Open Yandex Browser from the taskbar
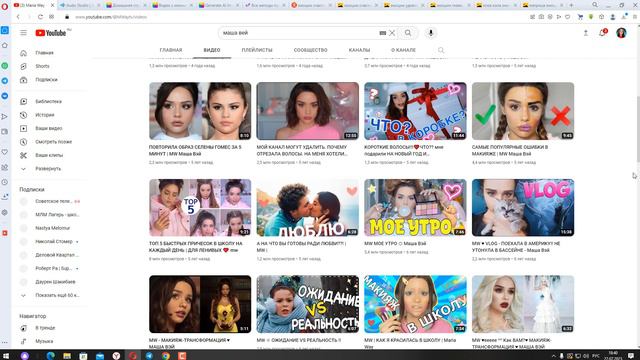640x360 pixels. (x=116, y=356)
